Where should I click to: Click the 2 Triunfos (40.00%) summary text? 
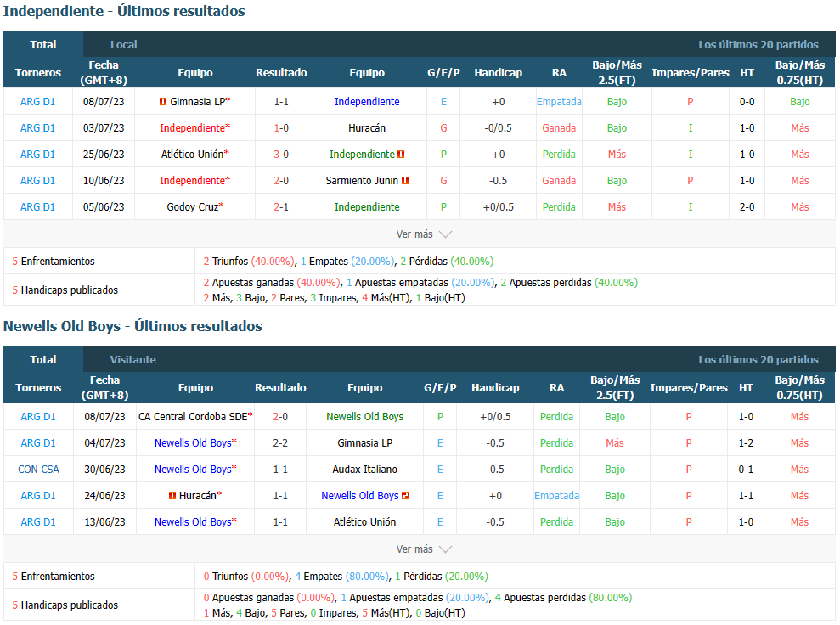249,262
